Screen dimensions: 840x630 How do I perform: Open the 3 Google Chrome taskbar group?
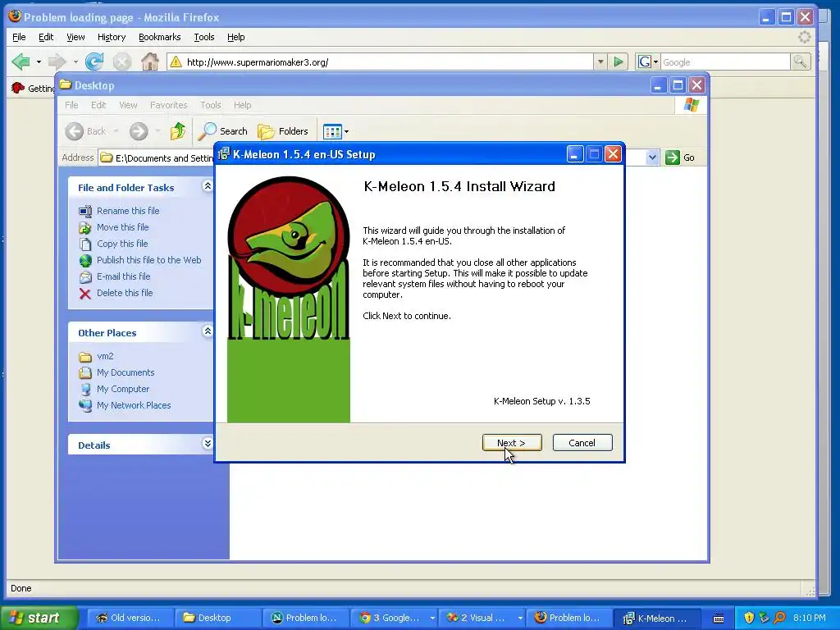tap(395, 618)
